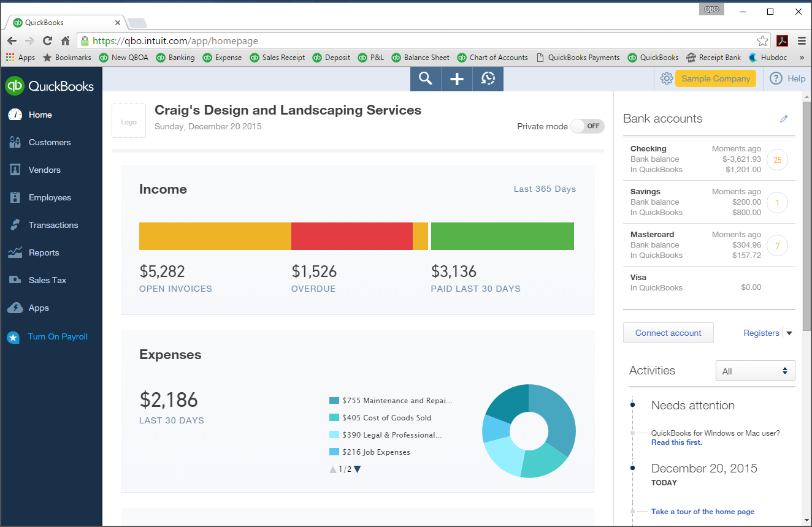Reload the page with refresh icon

coord(47,41)
